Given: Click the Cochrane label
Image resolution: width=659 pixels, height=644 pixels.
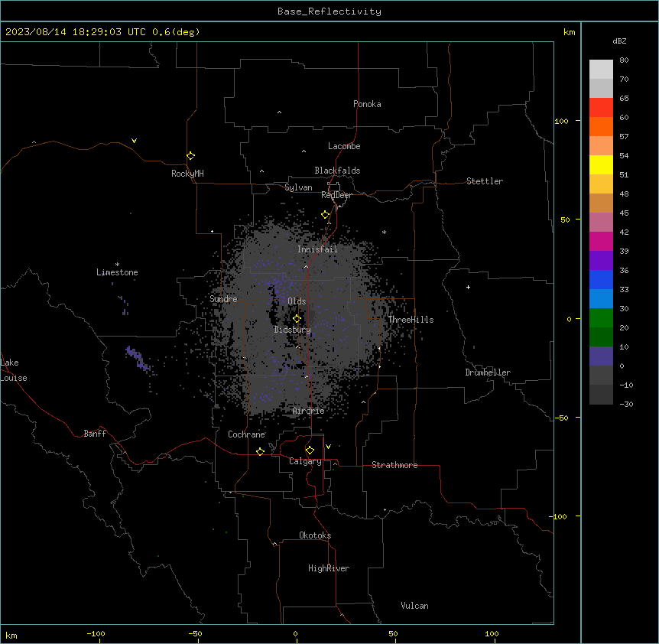Looking at the screenshot, I should 246,434.
